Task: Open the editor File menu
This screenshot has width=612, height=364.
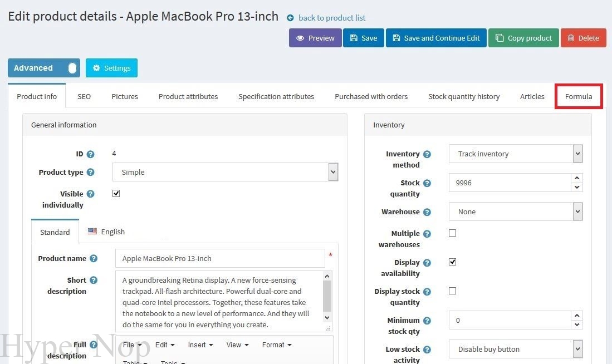Action: pos(133,345)
